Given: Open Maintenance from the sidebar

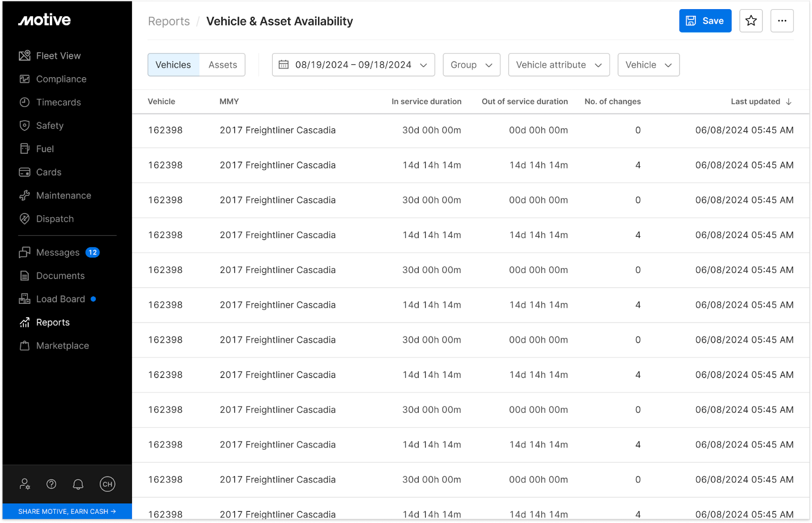Looking at the screenshot, I should [x=63, y=196].
